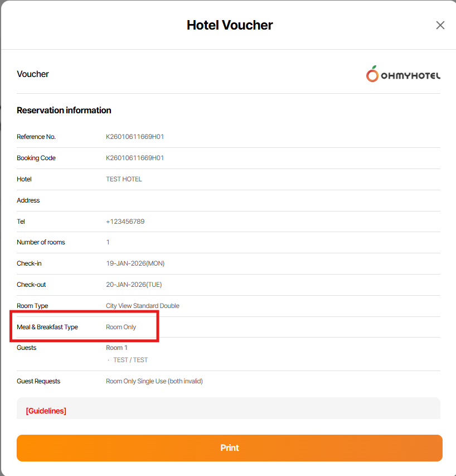The width and height of the screenshot is (456, 476).
Task: Click the Guest Requests text value
Action: 154,381
